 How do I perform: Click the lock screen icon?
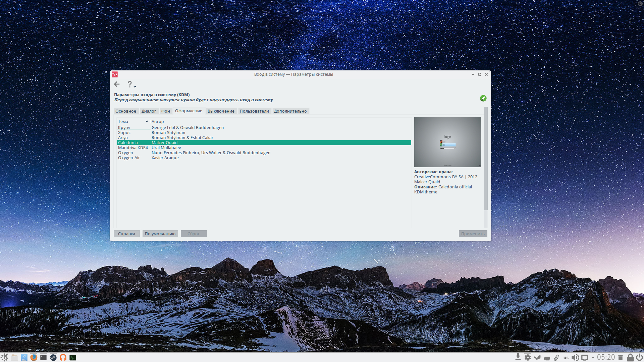coord(630,358)
